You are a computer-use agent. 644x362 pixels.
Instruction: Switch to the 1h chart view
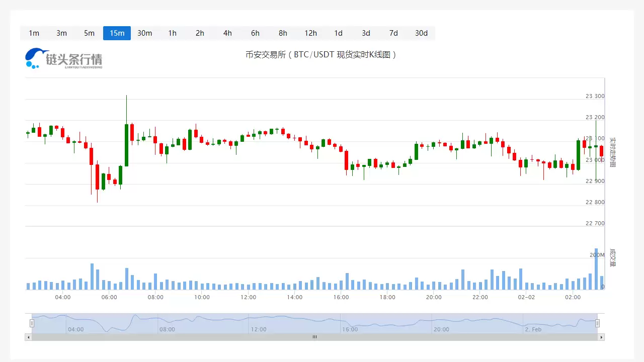[172, 33]
